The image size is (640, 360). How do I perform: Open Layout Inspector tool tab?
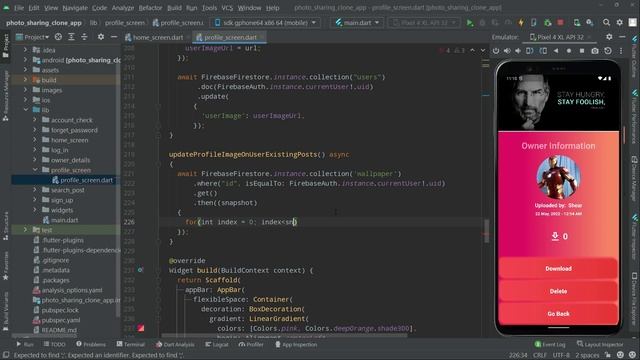point(600,344)
